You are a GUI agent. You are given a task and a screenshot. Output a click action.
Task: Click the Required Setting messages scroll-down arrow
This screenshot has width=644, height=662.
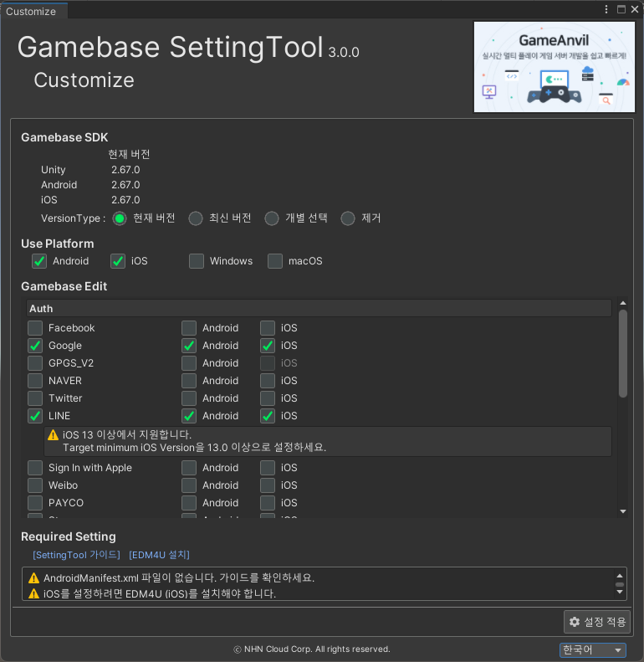coord(620,592)
